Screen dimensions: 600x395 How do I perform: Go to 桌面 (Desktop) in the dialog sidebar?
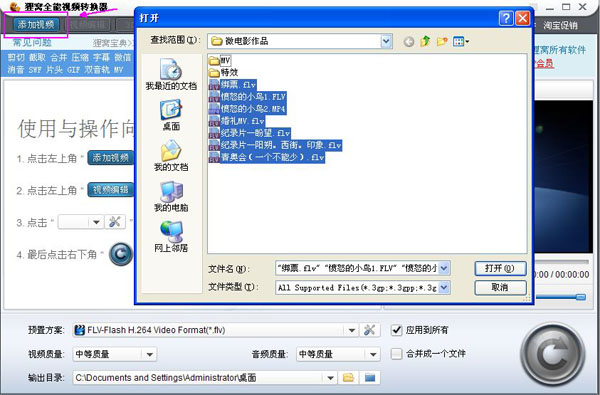(171, 114)
